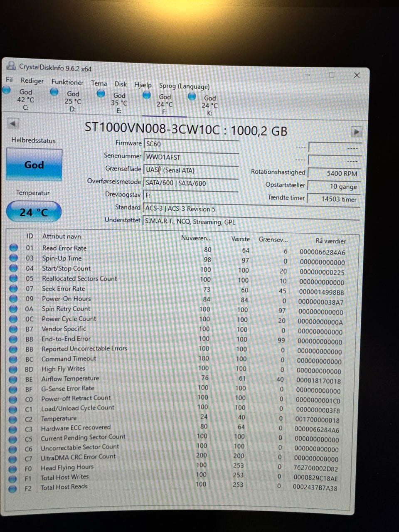This screenshot has height=532, width=399.
Task: Click status icon for G-Sense Error Rate
Action: [x=13, y=389]
